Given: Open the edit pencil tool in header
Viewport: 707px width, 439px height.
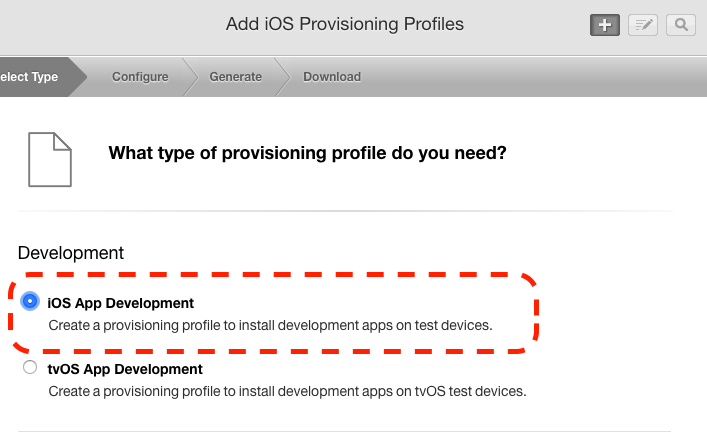Looking at the screenshot, I should pos(643,25).
